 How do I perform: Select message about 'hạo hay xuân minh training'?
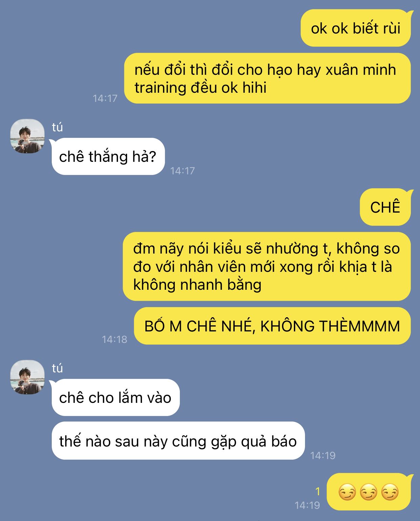click(x=267, y=78)
